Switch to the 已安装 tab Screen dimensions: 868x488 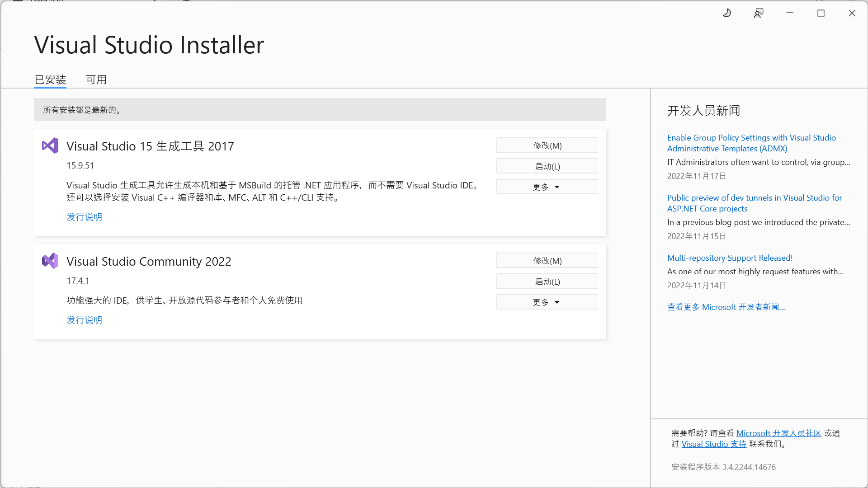tap(50, 80)
